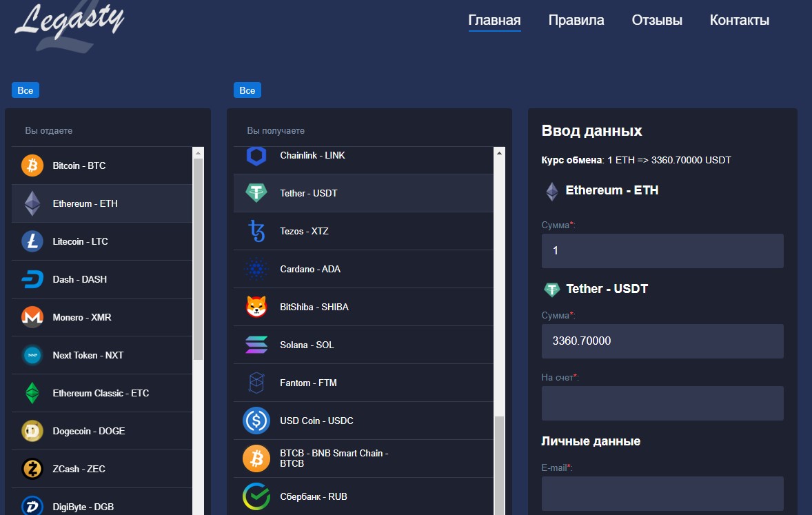The image size is (812, 515).
Task: Open the Главная tab
Action: tap(494, 20)
